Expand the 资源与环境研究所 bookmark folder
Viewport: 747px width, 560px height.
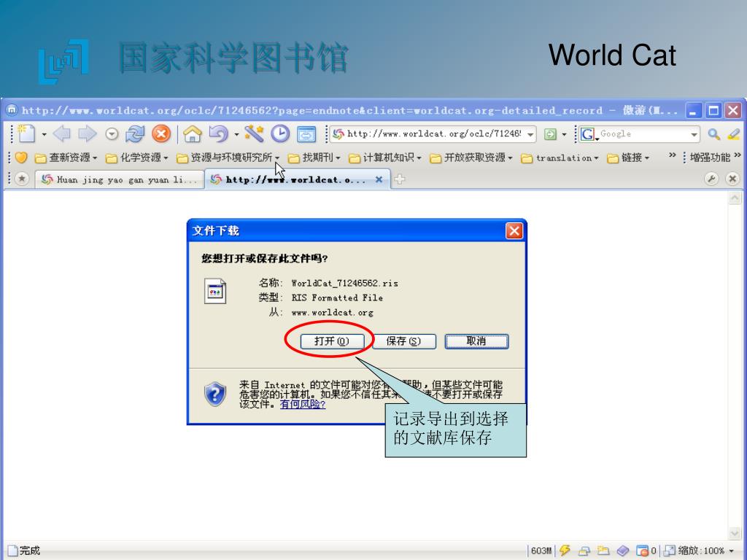point(228,157)
